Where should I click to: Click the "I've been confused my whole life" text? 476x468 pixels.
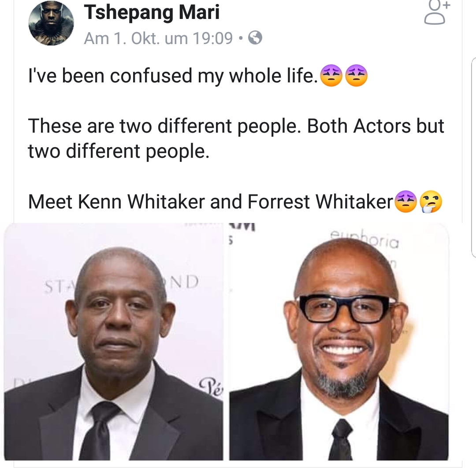point(172,76)
